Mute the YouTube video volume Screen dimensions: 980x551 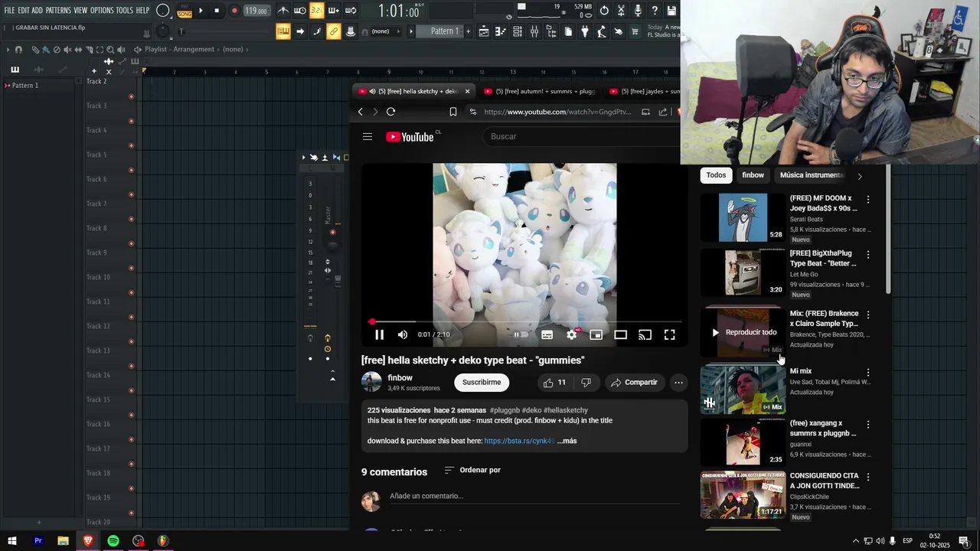(x=403, y=334)
